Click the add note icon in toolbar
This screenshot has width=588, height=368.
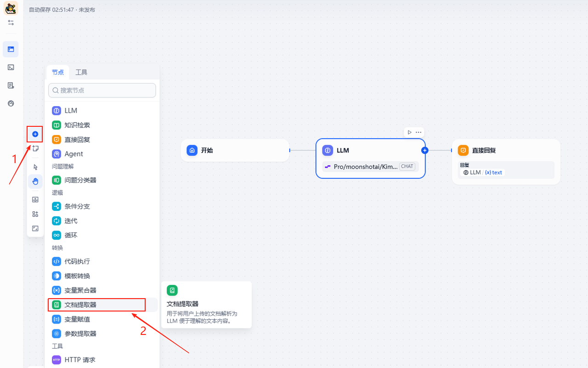35,148
